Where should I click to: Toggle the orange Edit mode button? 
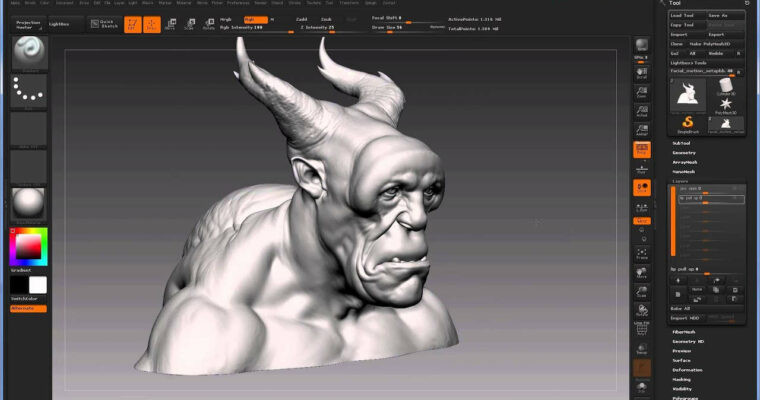coord(132,25)
